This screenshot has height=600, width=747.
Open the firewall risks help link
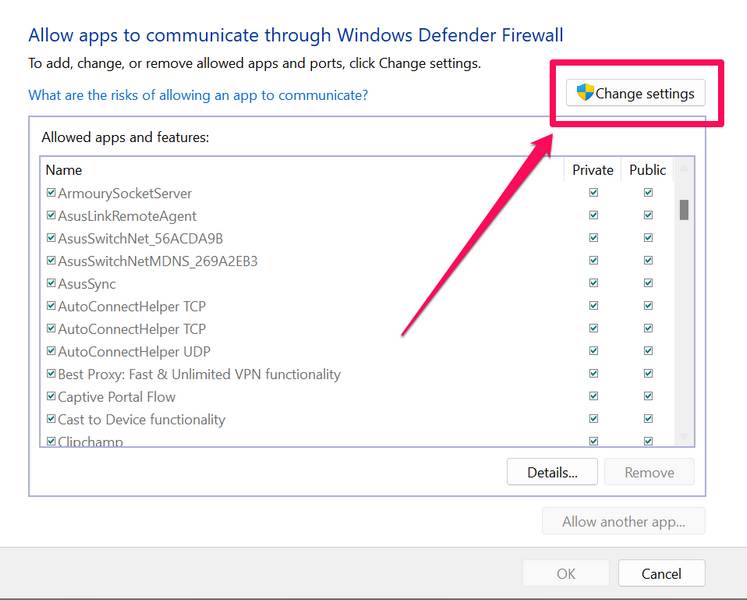(x=198, y=95)
